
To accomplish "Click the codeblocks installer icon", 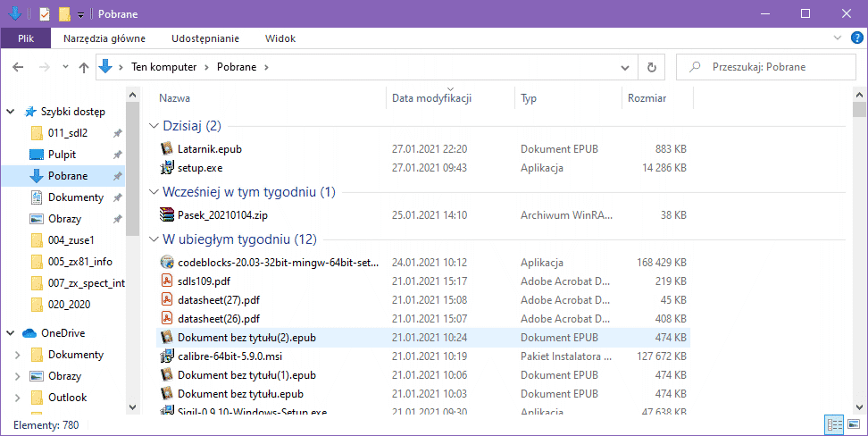I will (166, 263).
